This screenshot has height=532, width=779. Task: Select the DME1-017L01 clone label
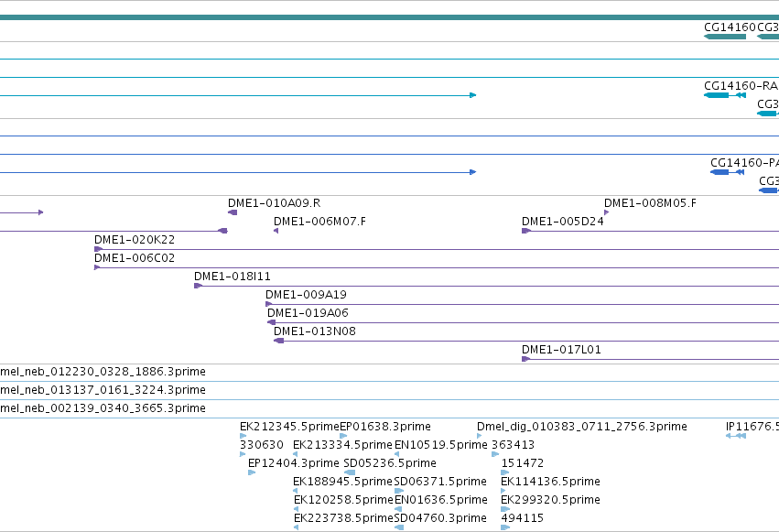click(x=561, y=350)
